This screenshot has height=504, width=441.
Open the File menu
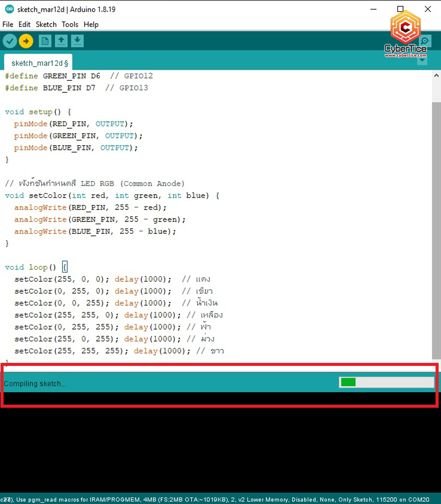point(8,24)
